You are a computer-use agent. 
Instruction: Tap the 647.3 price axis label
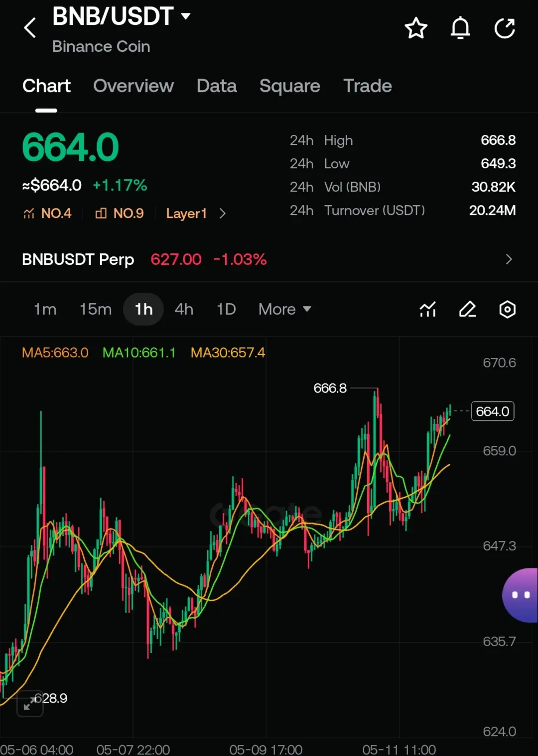click(x=499, y=546)
